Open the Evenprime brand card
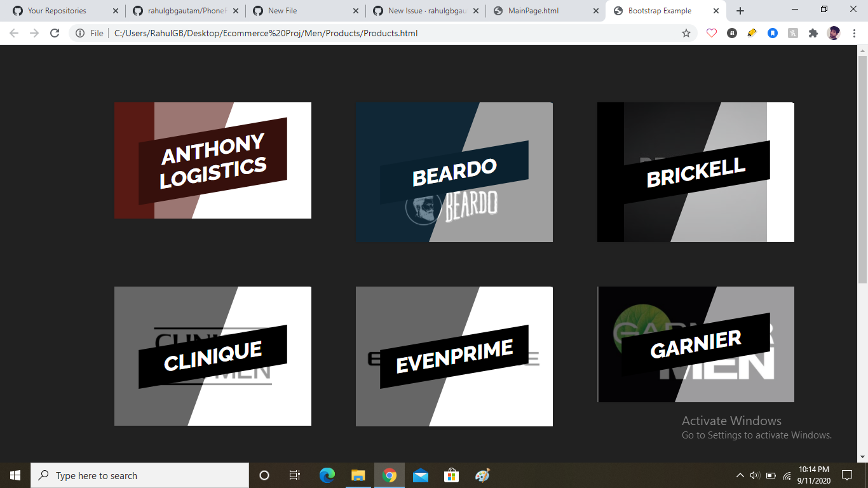The image size is (868, 488). (454, 356)
